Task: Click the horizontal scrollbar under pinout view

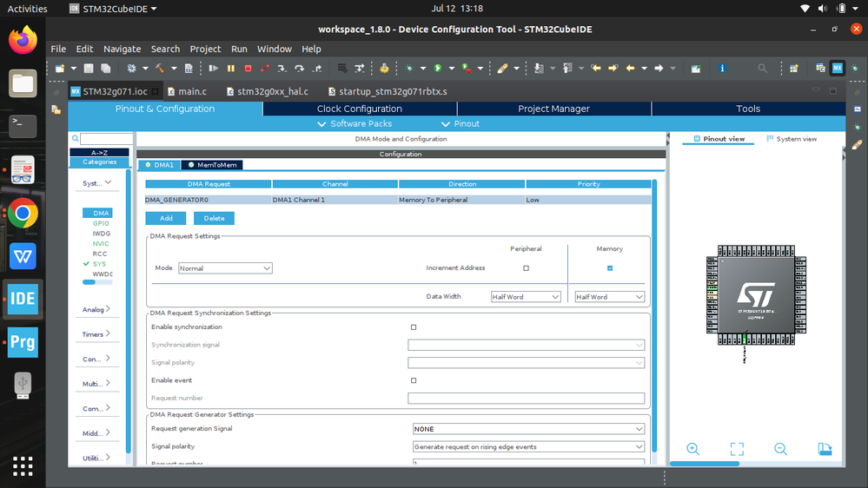Action: point(705,464)
